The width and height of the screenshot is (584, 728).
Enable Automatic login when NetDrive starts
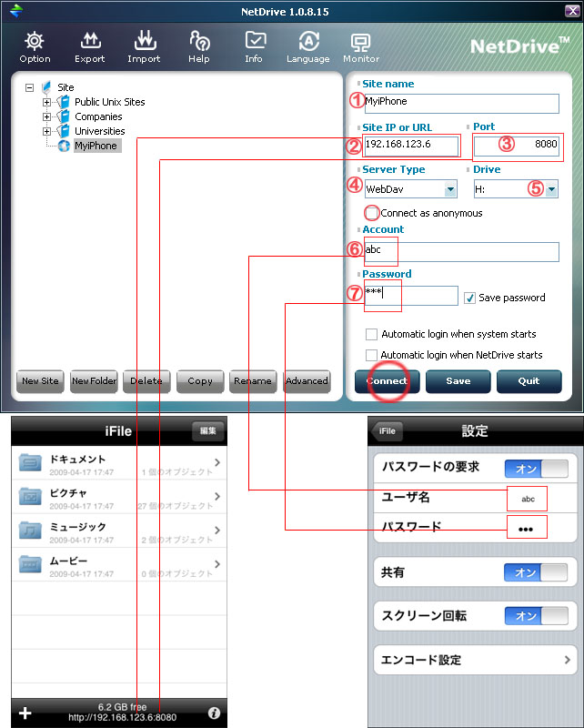click(371, 355)
